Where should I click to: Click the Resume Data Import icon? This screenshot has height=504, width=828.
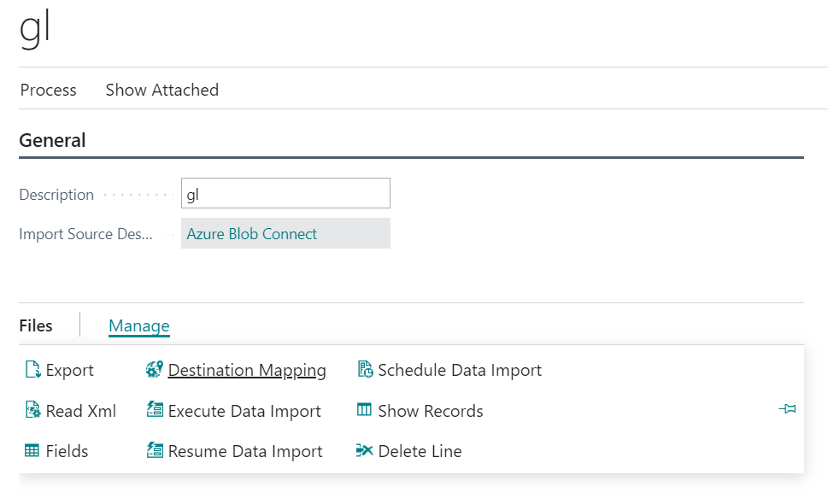coord(155,451)
